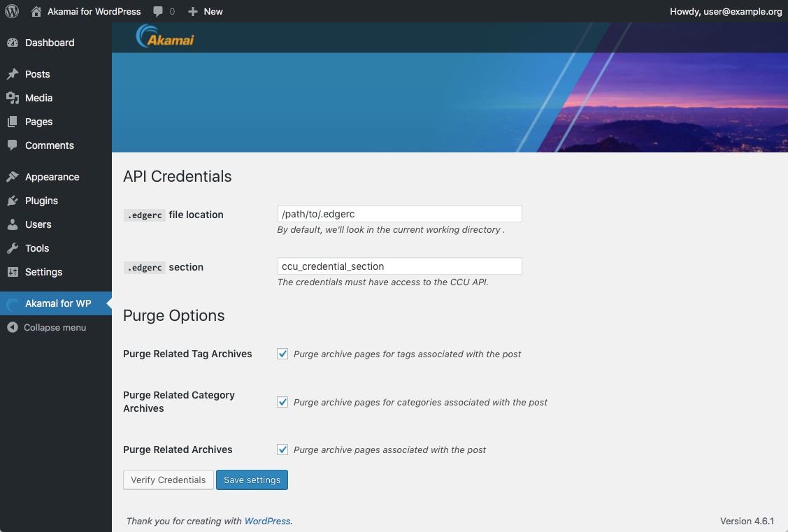Click the Posts pushpin icon
Image resolution: width=788 pixels, height=532 pixels.
pyautogui.click(x=13, y=74)
